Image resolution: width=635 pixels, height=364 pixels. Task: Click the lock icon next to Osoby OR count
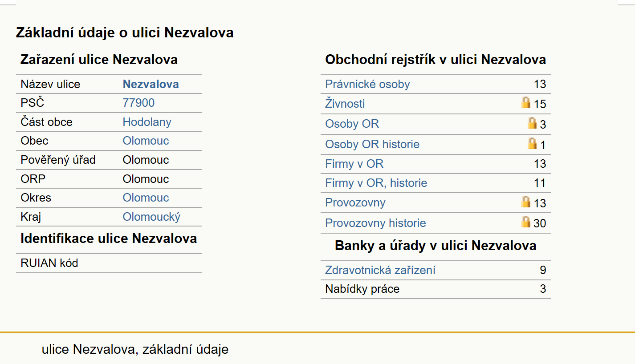pos(532,123)
